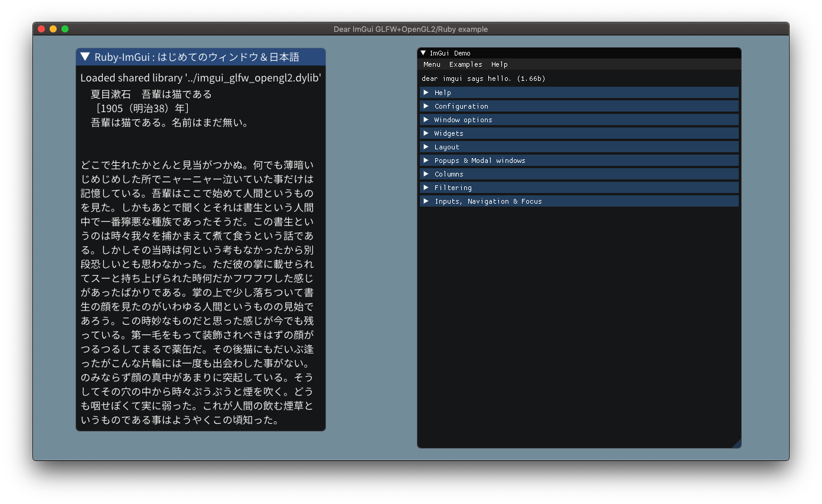
Task: Click the 'Loaded shared library' text line
Action: click(201, 78)
